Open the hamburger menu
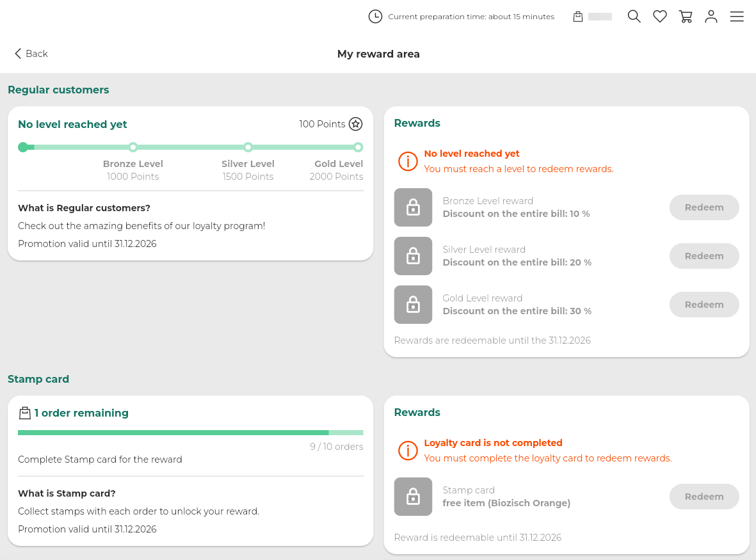The width and height of the screenshot is (756, 560). (x=737, y=17)
